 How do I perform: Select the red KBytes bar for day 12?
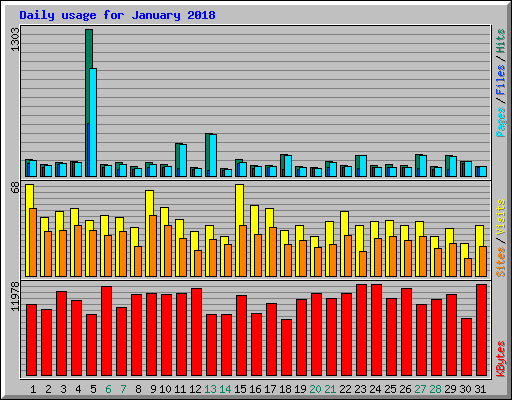pyautogui.click(x=197, y=332)
